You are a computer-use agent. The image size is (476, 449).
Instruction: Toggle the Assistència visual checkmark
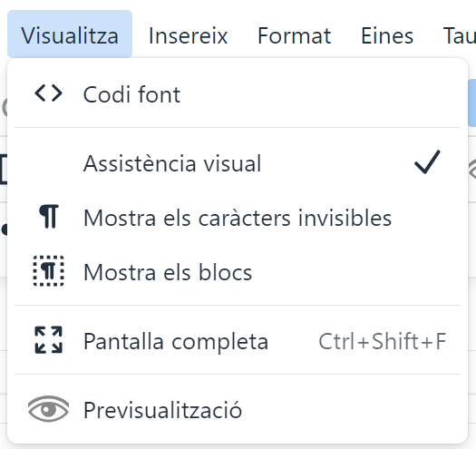[x=427, y=162]
